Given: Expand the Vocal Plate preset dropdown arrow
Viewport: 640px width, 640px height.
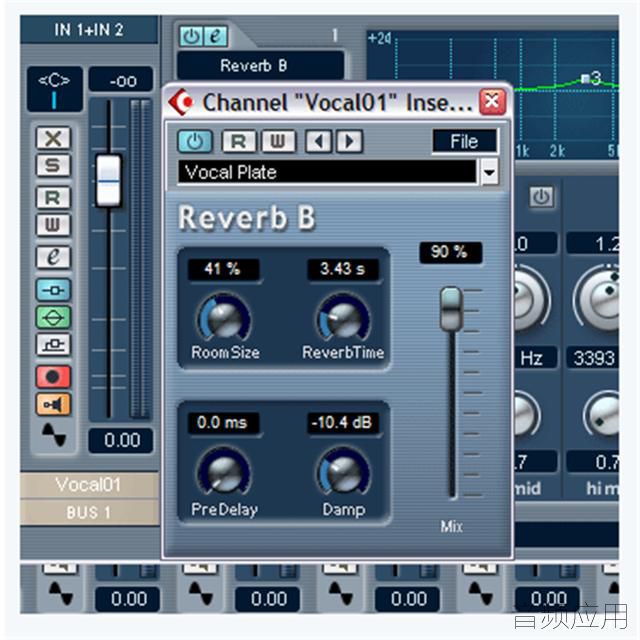Looking at the screenshot, I should tap(489, 172).
